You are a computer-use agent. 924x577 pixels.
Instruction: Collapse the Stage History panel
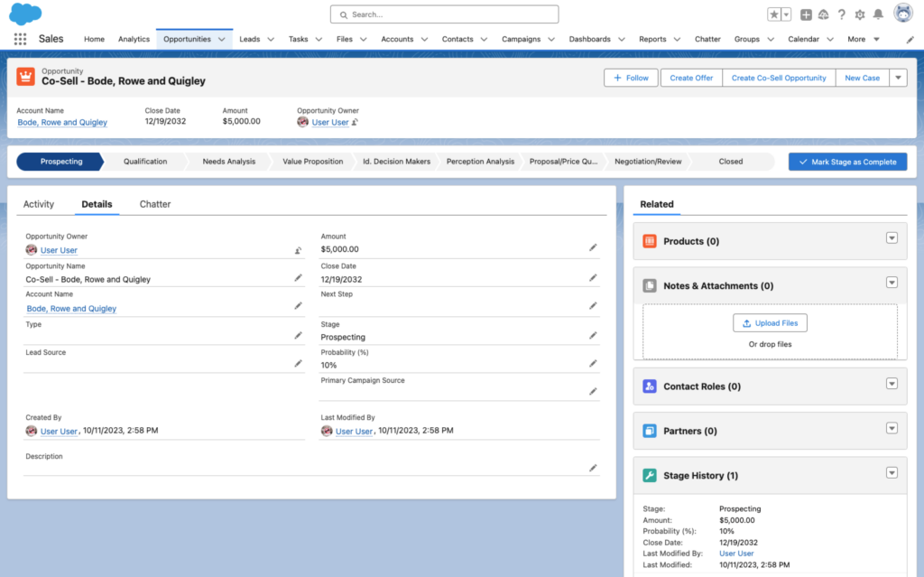tap(892, 472)
